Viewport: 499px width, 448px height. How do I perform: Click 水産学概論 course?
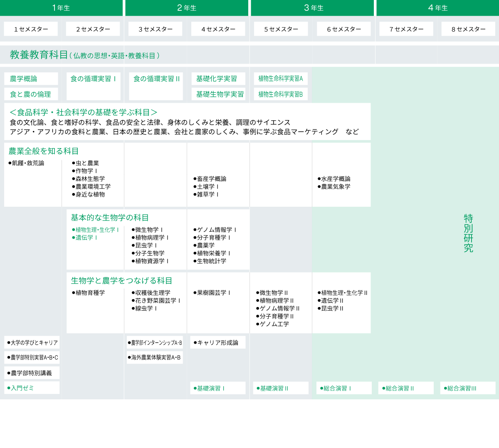tap(334, 179)
